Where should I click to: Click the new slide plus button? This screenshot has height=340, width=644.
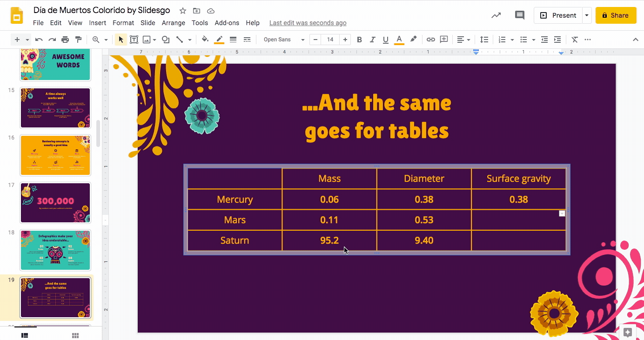tap(17, 40)
